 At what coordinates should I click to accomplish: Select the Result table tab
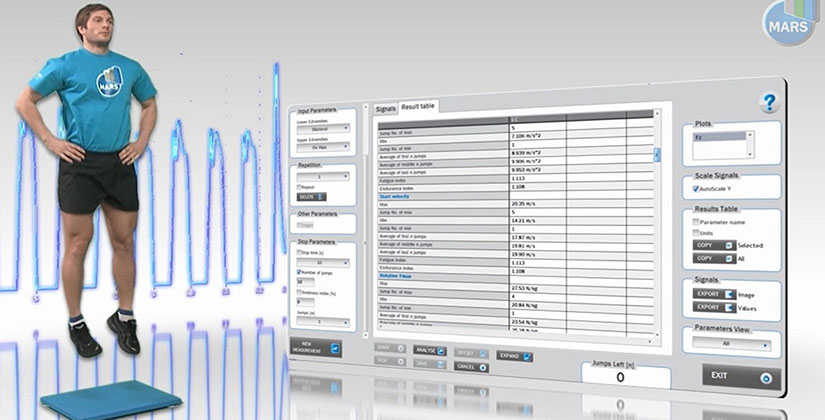417,106
